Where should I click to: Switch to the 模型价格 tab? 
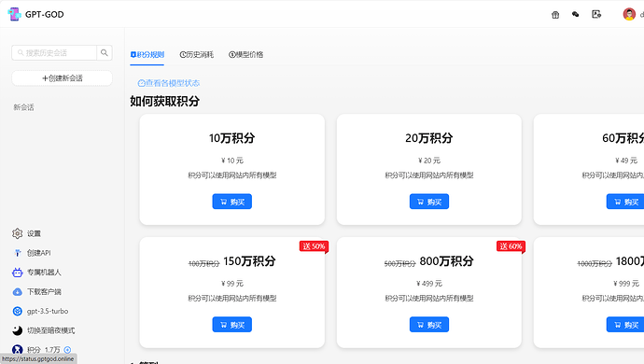click(x=246, y=55)
